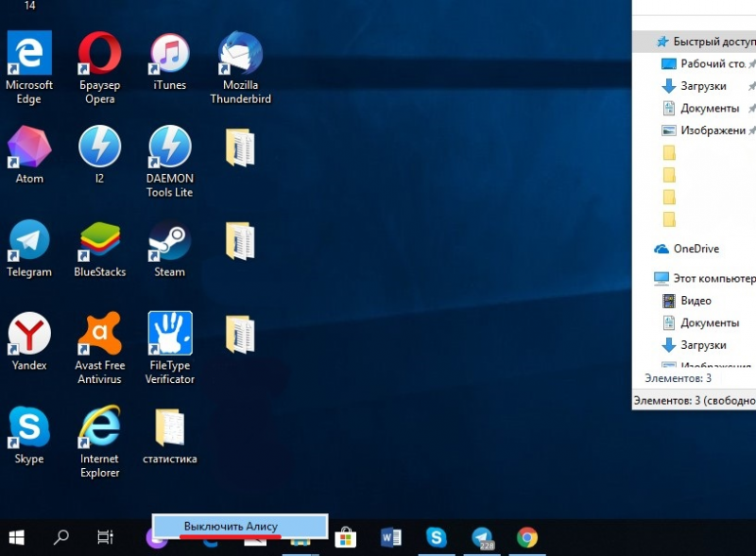756x556 pixels.
Task: Open Telegram taskbar icon with 228 badge
Action: [482, 538]
